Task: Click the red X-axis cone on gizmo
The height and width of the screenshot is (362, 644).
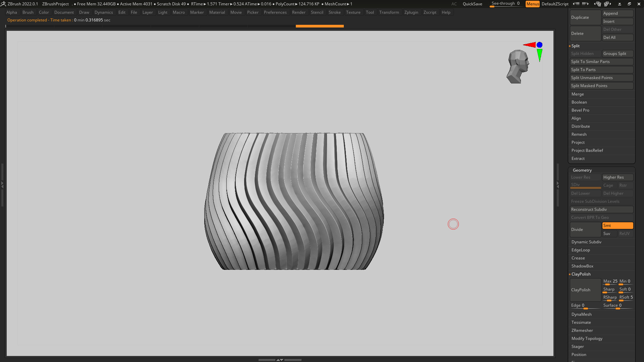Action: pyautogui.click(x=530, y=45)
